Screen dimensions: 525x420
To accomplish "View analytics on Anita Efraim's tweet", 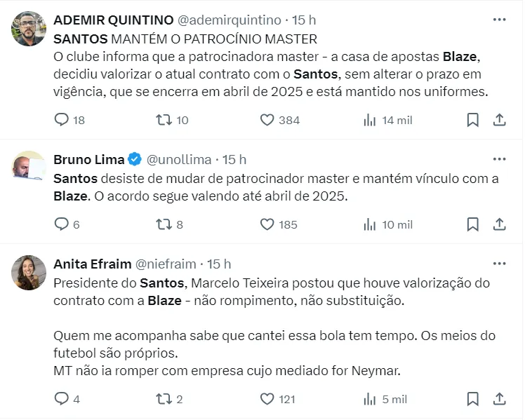I will click(x=370, y=399).
